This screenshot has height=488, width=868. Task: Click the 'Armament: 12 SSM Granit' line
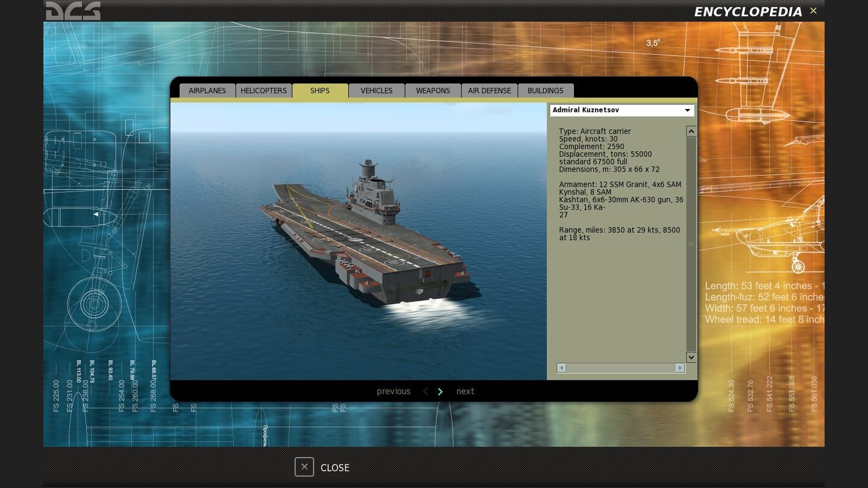tap(620, 184)
